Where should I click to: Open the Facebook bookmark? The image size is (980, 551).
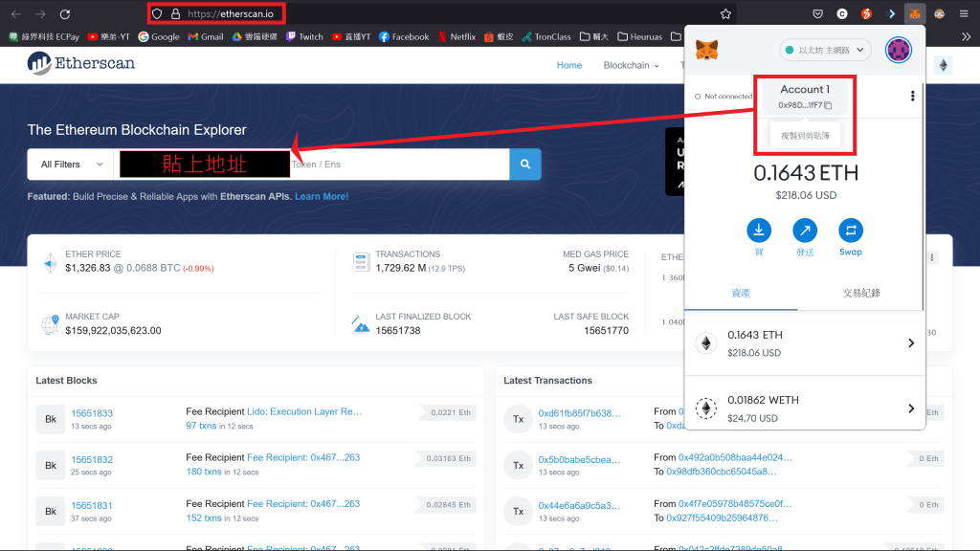point(404,37)
